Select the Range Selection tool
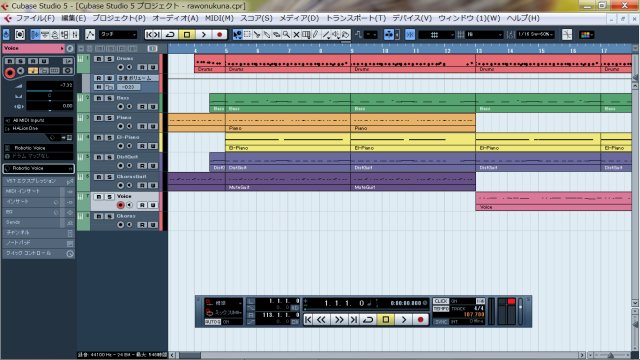The height and width of the screenshot is (360, 640). 247,35
